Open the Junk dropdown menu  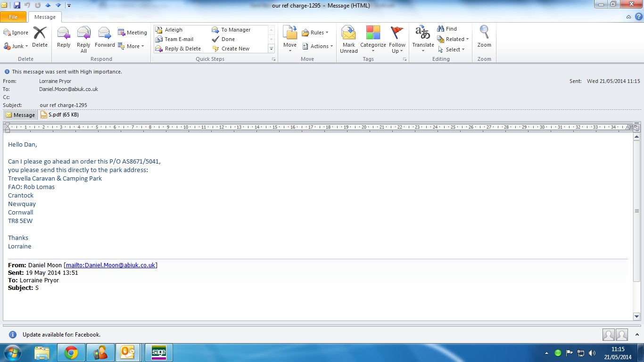pyautogui.click(x=16, y=46)
